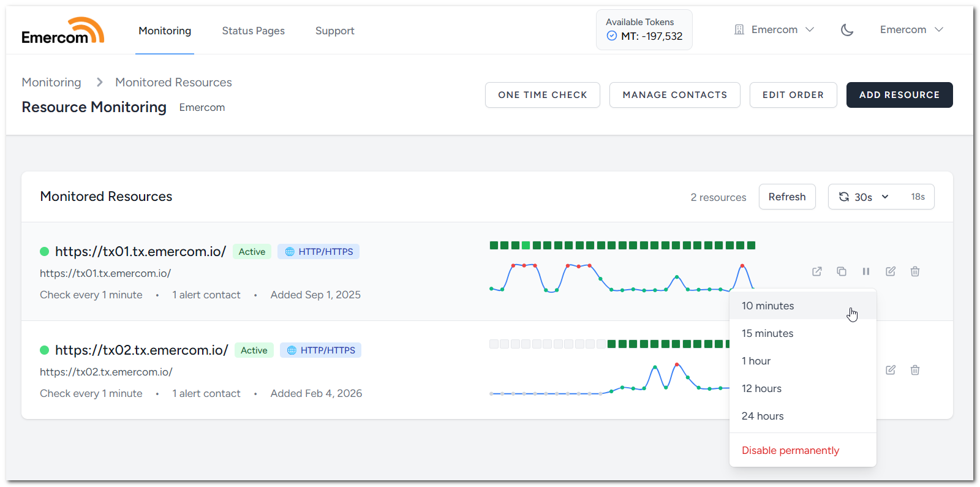Viewport: 980px width, 487px height.
Task: Click 'Added Sep 1, 2025' text
Action: 315,295
